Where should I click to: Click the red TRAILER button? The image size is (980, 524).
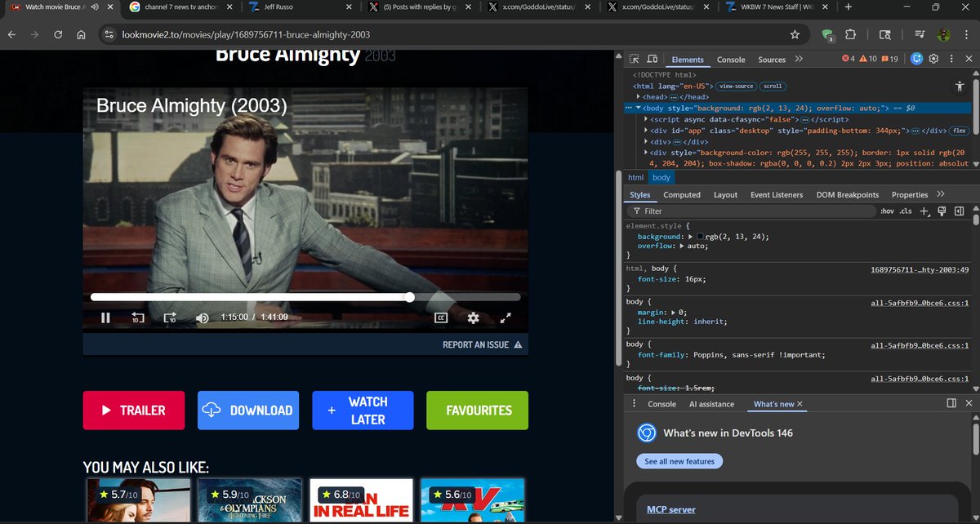tap(134, 411)
